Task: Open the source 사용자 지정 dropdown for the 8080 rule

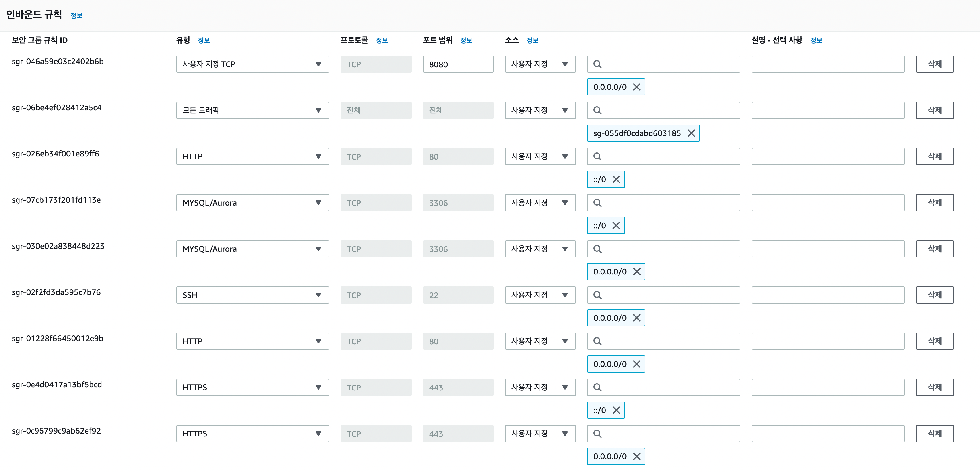Action: 540,64
